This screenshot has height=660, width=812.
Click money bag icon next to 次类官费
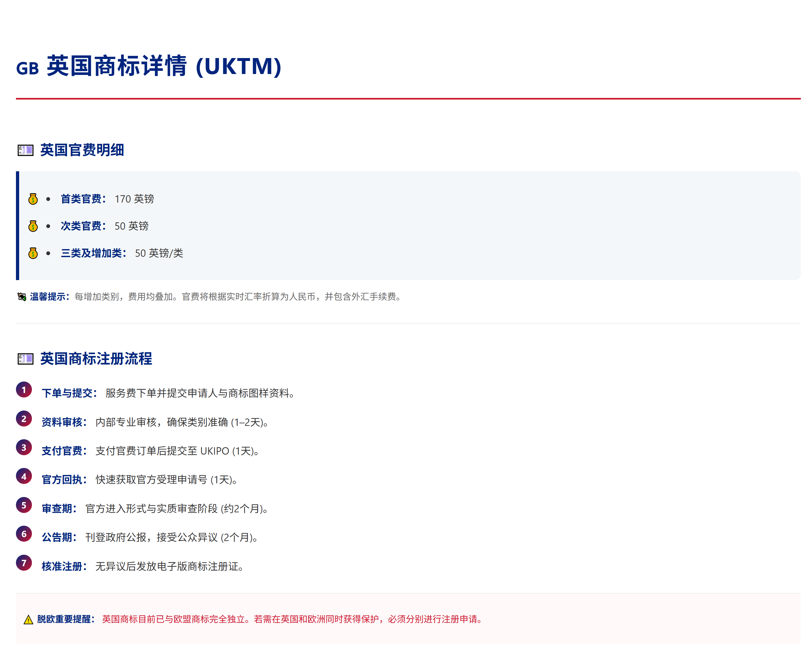(33, 226)
